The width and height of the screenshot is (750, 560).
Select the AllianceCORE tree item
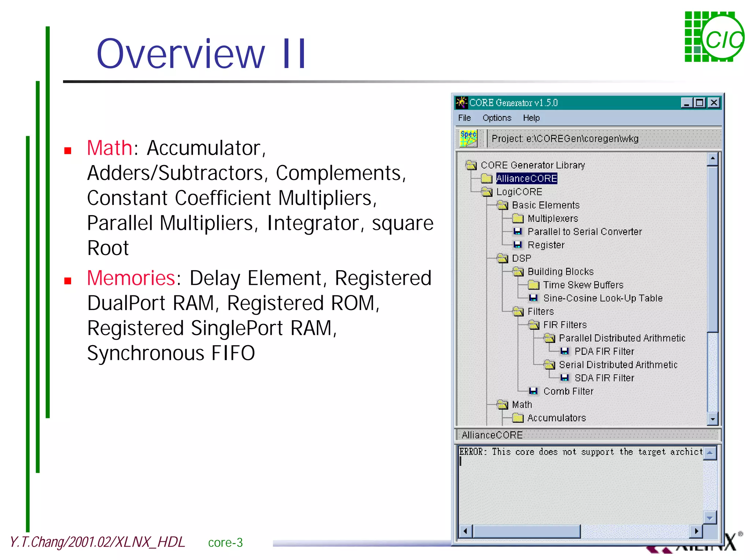[x=526, y=178]
